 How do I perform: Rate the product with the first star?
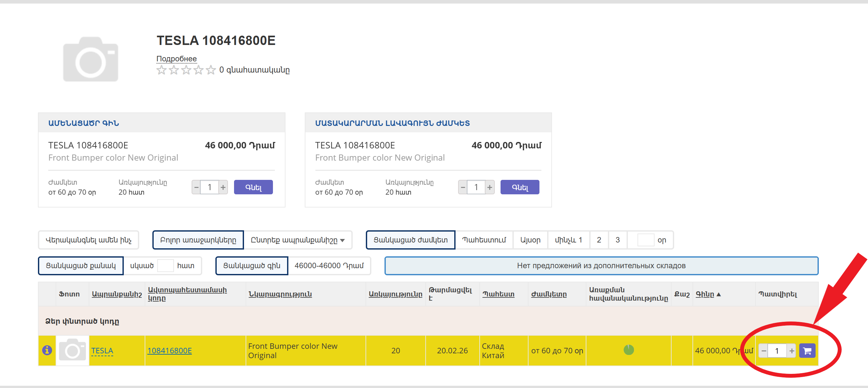(x=161, y=70)
